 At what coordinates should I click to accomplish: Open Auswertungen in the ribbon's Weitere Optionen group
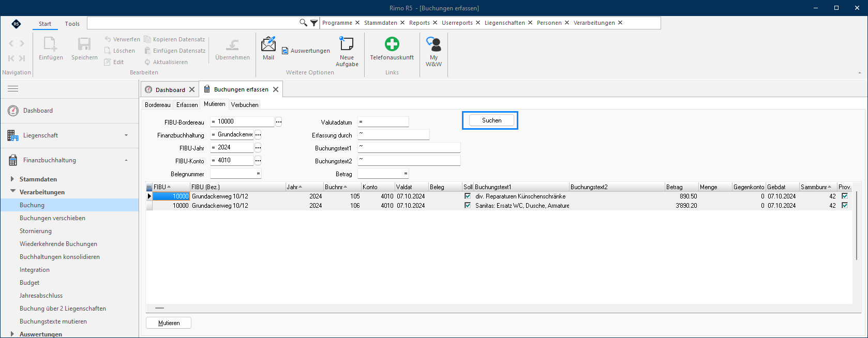pyautogui.click(x=306, y=51)
